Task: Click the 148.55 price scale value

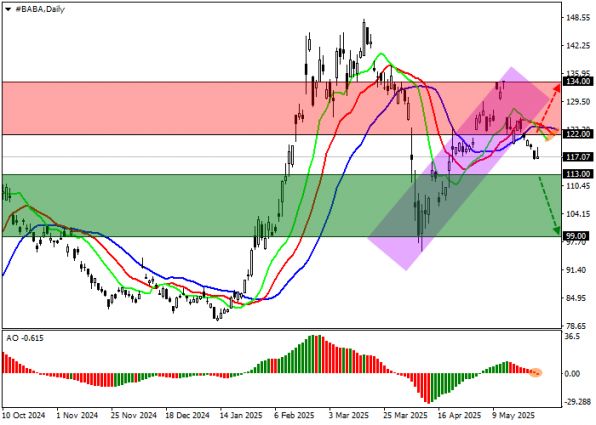Action: 578,17
